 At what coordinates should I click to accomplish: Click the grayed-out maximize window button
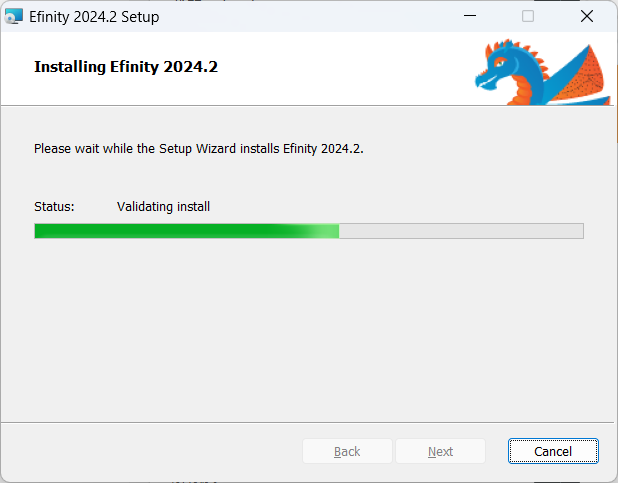click(528, 16)
